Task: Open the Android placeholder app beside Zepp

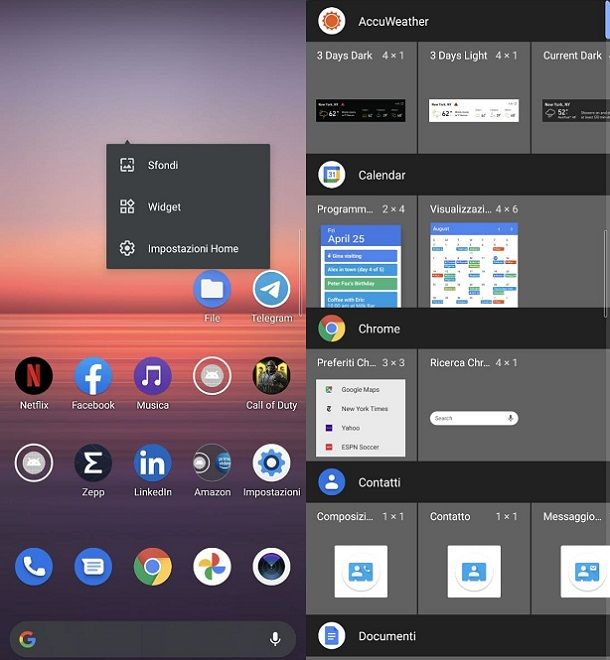Action: point(34,463)
